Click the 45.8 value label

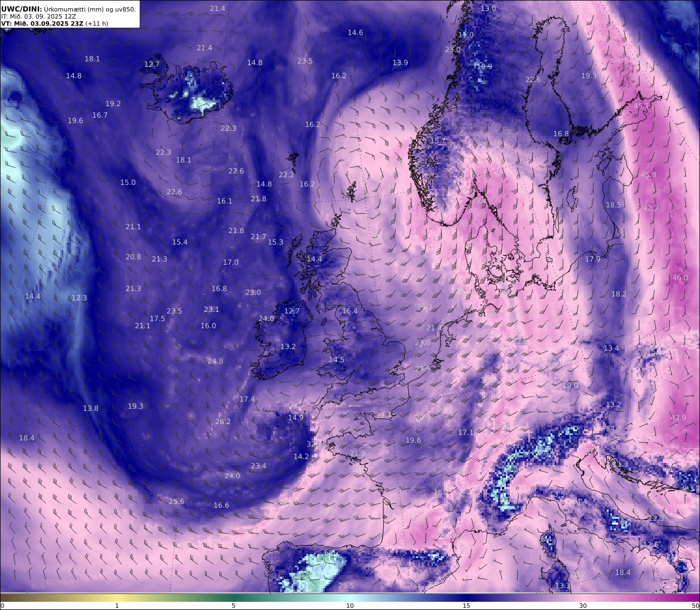tap(649, 175)
